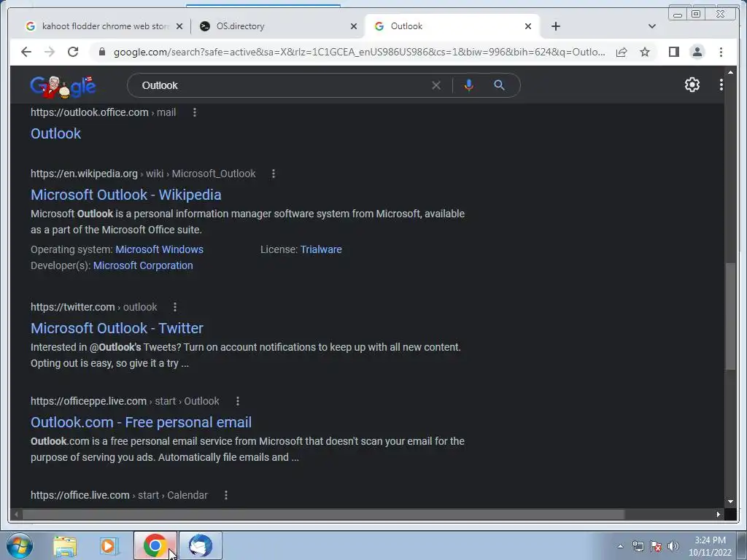Open Microsoft Outlook - Wikipedia link
The height and width of the screenshot is (560, 747).
pos(125,195)
